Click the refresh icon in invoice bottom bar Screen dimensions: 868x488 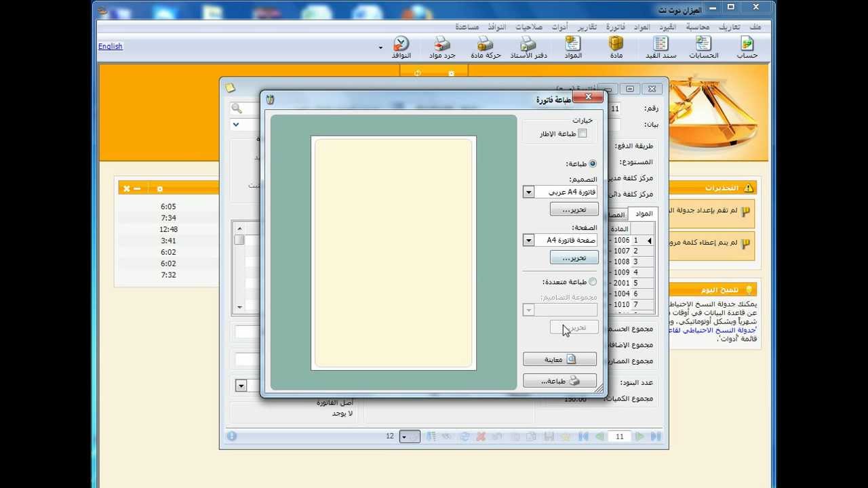[x=465, y=436]
